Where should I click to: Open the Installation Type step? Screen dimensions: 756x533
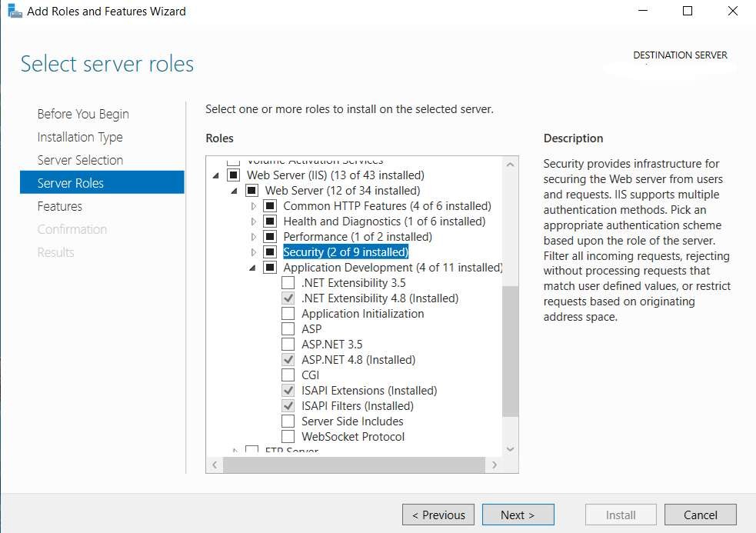(x=80, y=137)
